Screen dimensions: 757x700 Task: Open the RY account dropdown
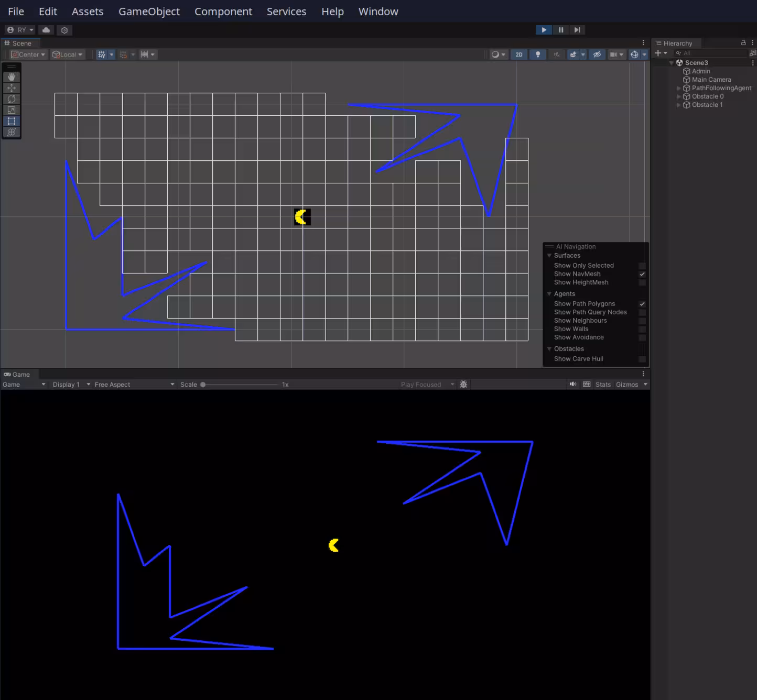20,30
